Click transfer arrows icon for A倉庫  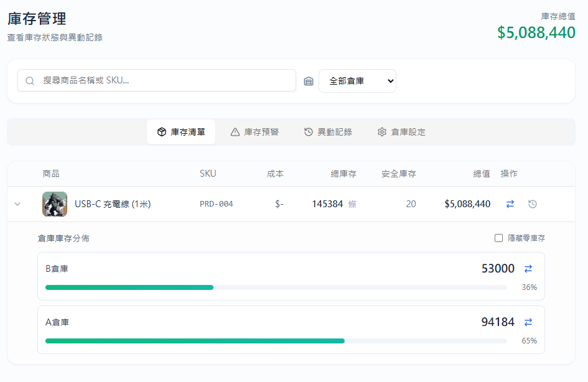pyautogui.click(x=528, y=322)
